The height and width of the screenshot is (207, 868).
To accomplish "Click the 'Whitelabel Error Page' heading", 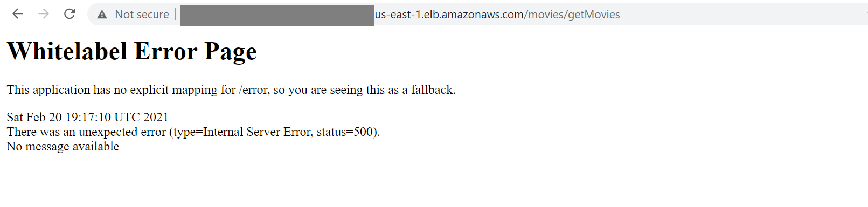I will [x=132, y=51].
